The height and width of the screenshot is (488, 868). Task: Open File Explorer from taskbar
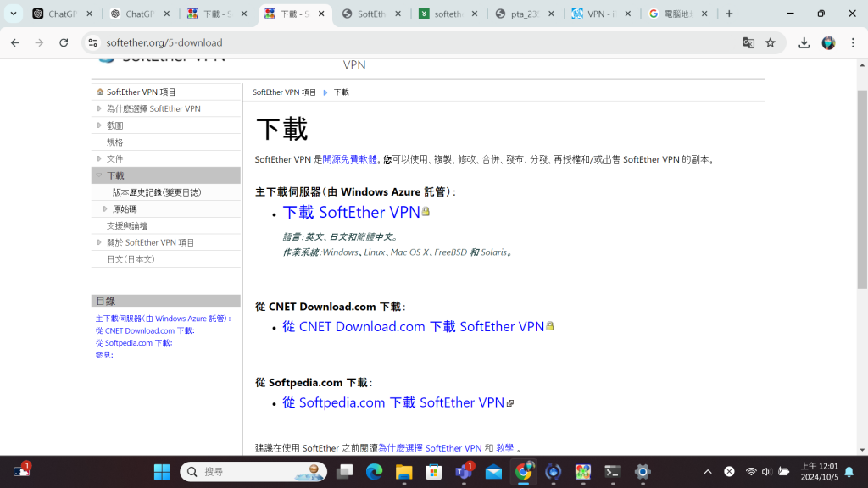(404, 472)
